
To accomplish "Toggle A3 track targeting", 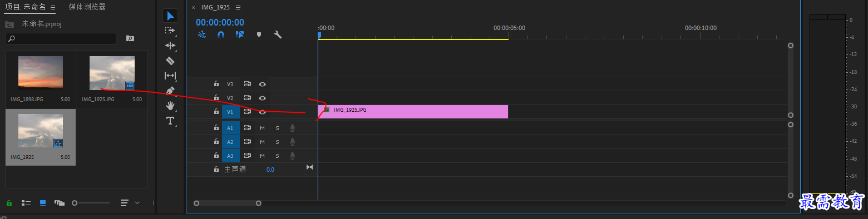I will [x=230, y=156].
